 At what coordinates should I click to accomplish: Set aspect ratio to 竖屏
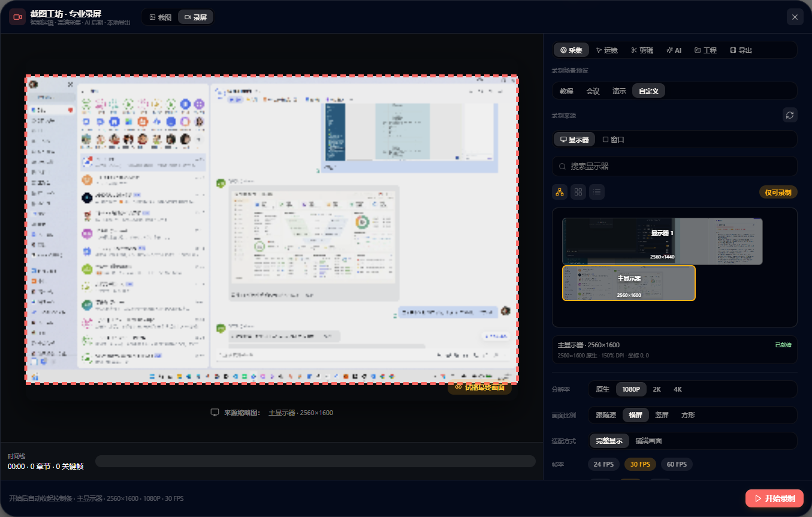662,415
